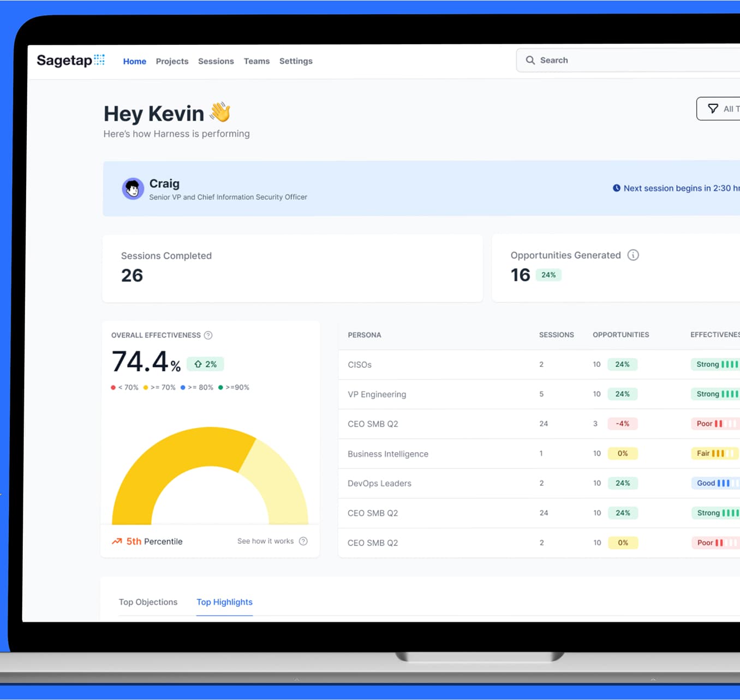This screenshot has width=740, height=700.
Task: Click Craig's avatar picture
Action: tap(133, 189)
